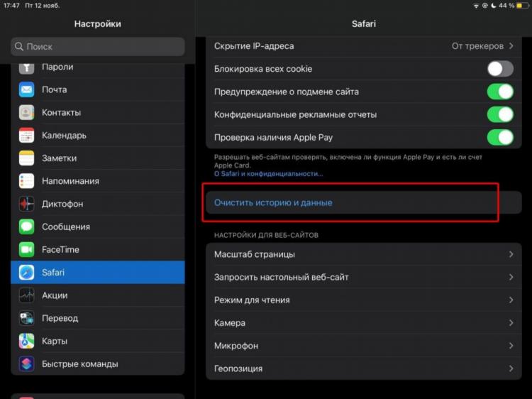The width and height of the screenshot is (532, 399).
Task: Open Карты settings row
Action: click(x=98, y=341)
